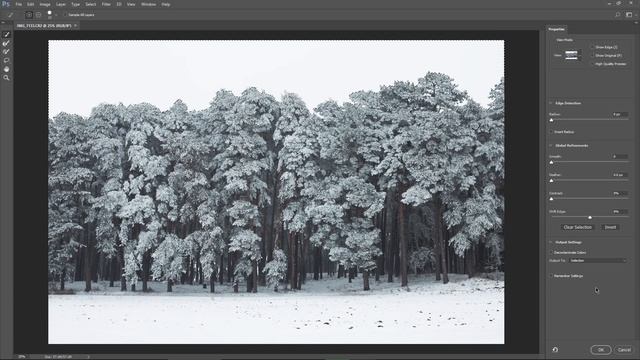
Task: Open the Edit menu
Action: point(31,4)
